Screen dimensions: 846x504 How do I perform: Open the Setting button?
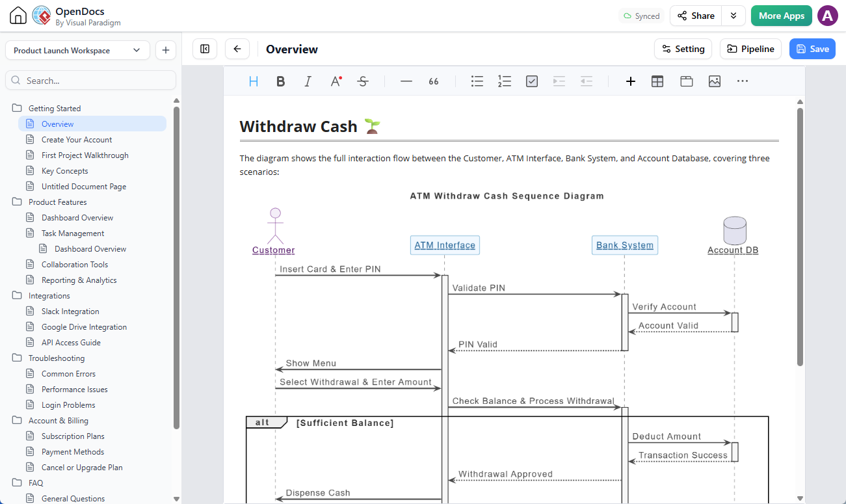pyautogui.click(x=683, y=49)
